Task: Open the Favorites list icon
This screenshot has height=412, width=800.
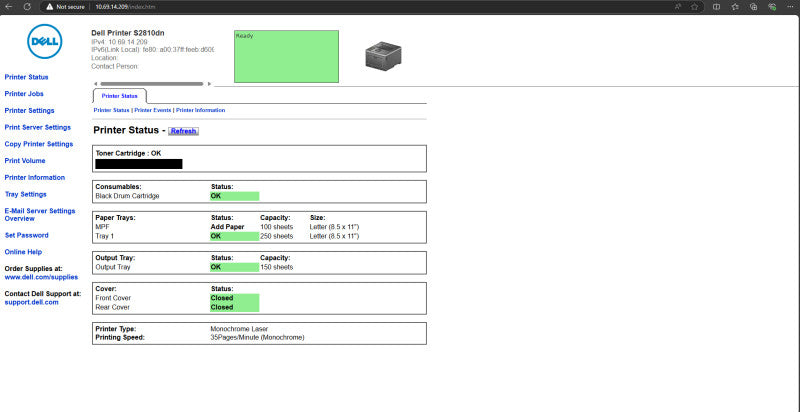Action: pyautogui.click(x=735, y=7)
